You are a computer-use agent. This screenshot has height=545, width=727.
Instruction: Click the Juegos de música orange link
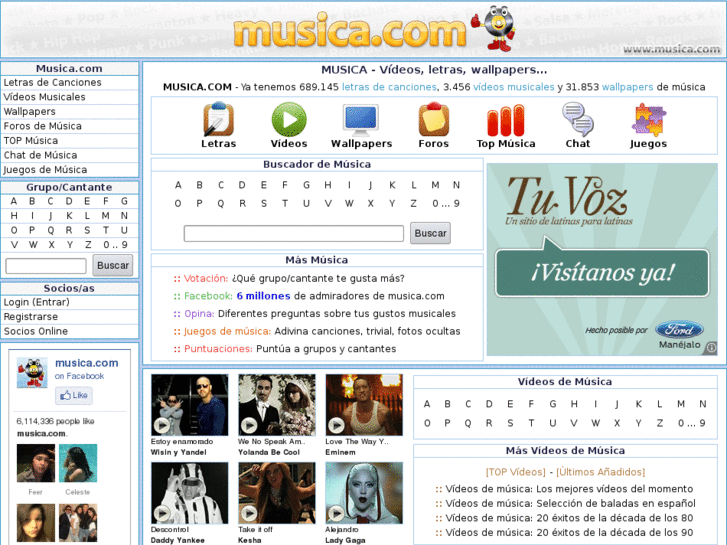pos(227,331)
